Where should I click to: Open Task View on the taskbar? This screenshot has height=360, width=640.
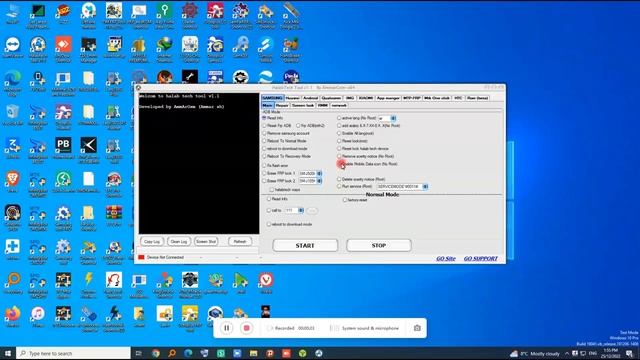click(x=139, y=353)
